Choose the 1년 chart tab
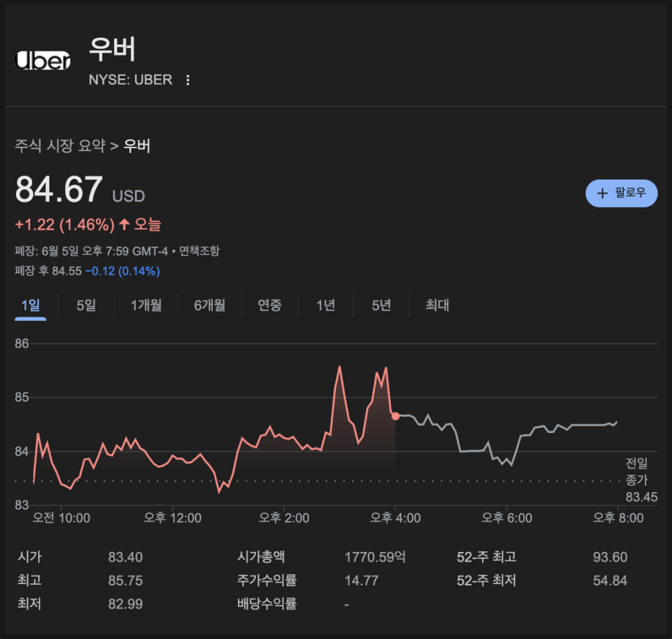Screen dimensions: 672x639 tap(326, 306)
